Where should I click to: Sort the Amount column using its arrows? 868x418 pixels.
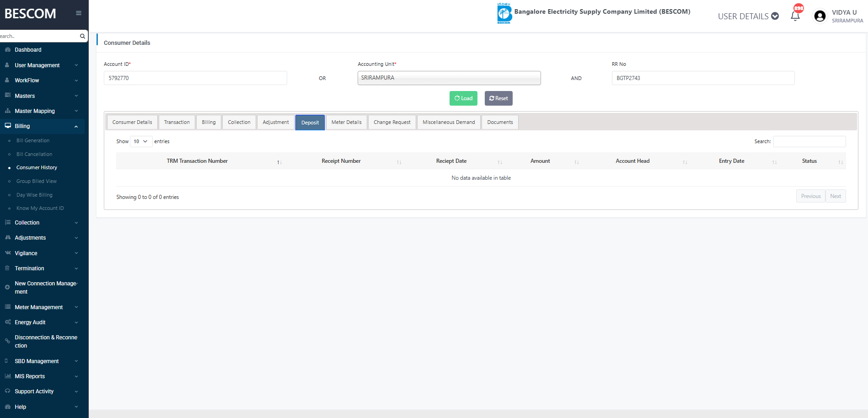pyautogui.click(x=576, y=162)
